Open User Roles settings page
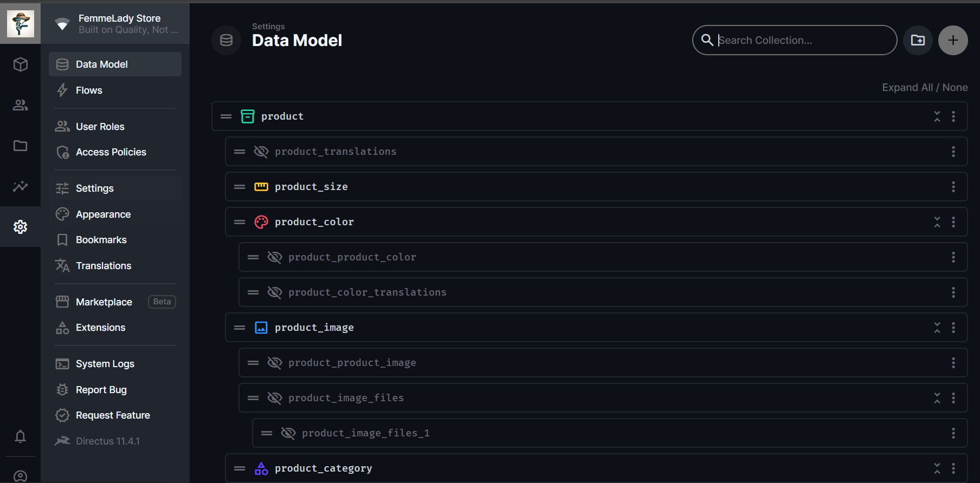This screenshot has height=483, width=980. [x=115, y=127]
